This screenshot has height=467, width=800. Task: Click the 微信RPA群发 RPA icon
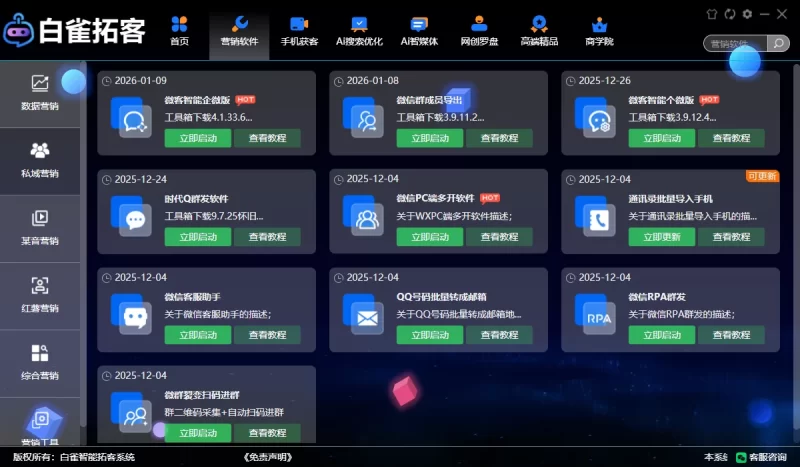(x=595, y=314)
